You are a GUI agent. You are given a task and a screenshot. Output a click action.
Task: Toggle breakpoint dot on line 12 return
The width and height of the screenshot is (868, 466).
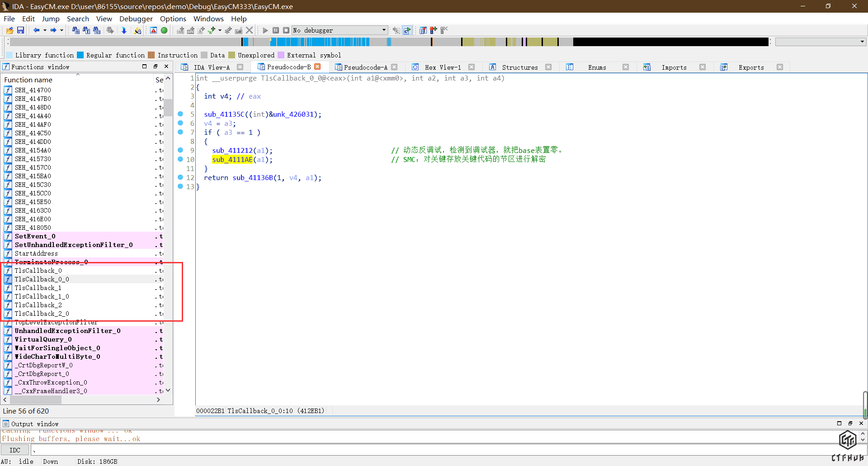(x=180, y=177)
